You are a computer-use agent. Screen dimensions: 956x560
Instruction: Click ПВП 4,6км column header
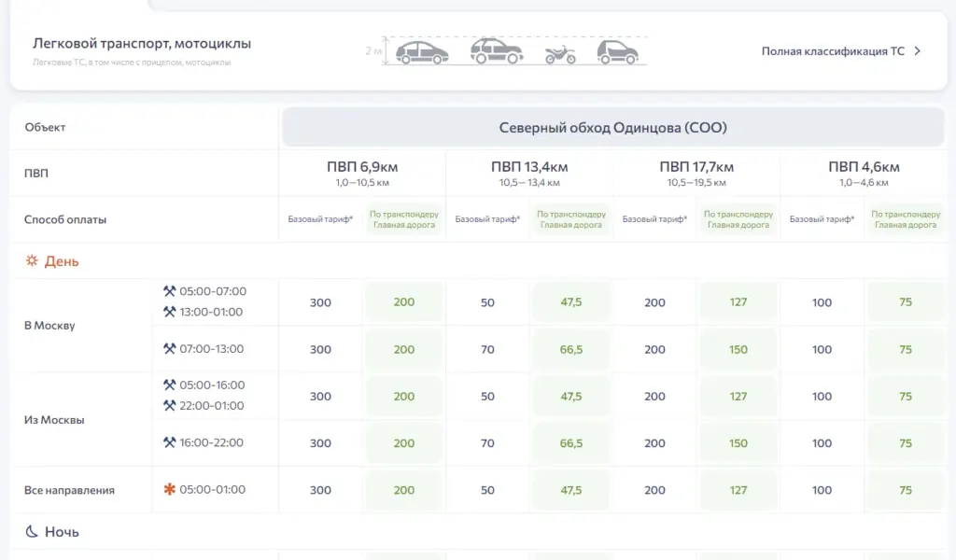click(864, 173)
